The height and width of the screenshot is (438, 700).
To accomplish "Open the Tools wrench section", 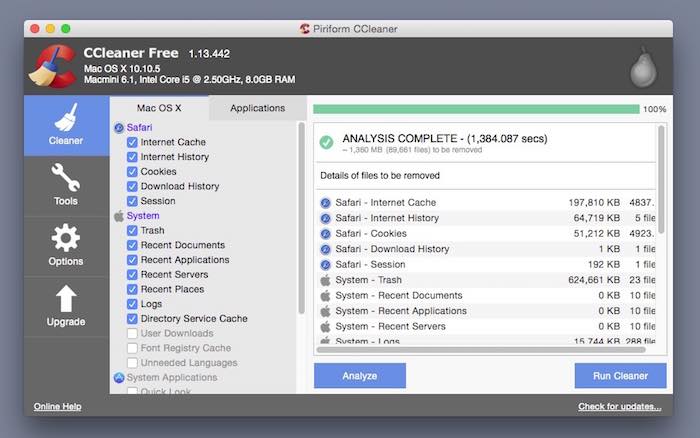I will click(66, 186).
